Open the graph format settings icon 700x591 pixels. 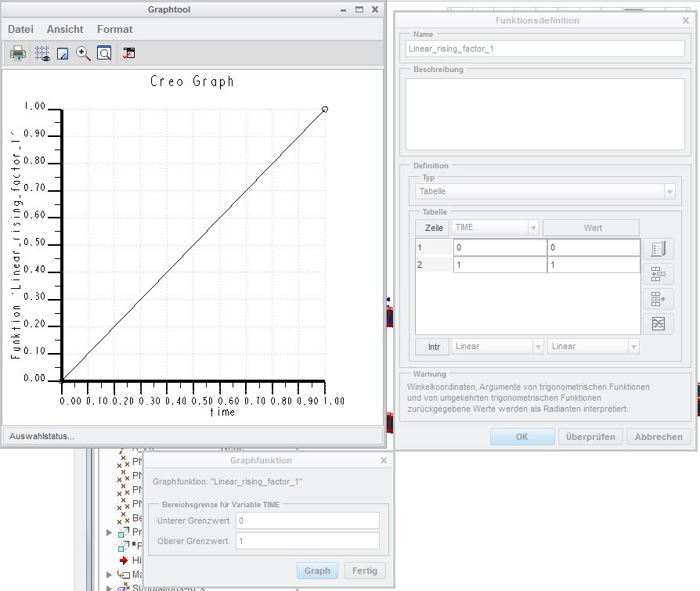coord(128,53)
